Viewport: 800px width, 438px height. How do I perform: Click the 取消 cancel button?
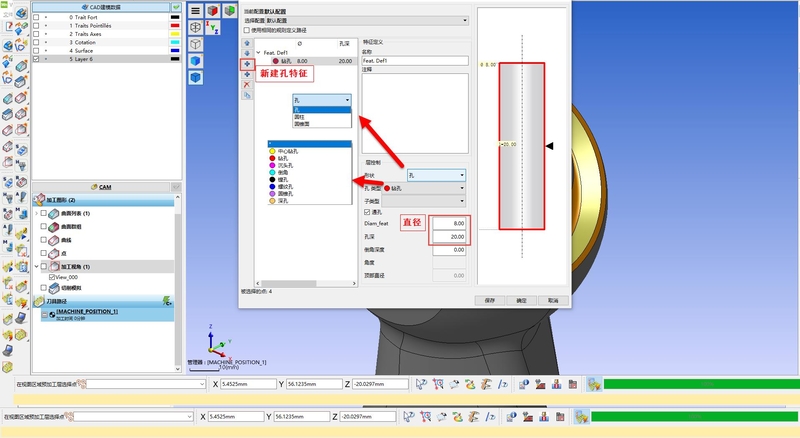pyautogui.click(x=551, y=299)
